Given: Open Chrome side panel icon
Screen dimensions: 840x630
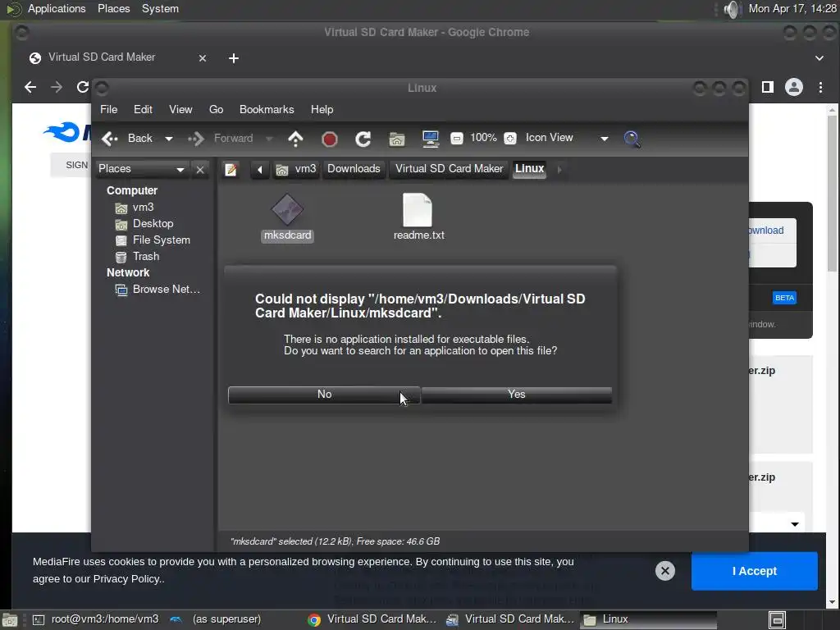Looking at the screenshot, I should [768, 87].
